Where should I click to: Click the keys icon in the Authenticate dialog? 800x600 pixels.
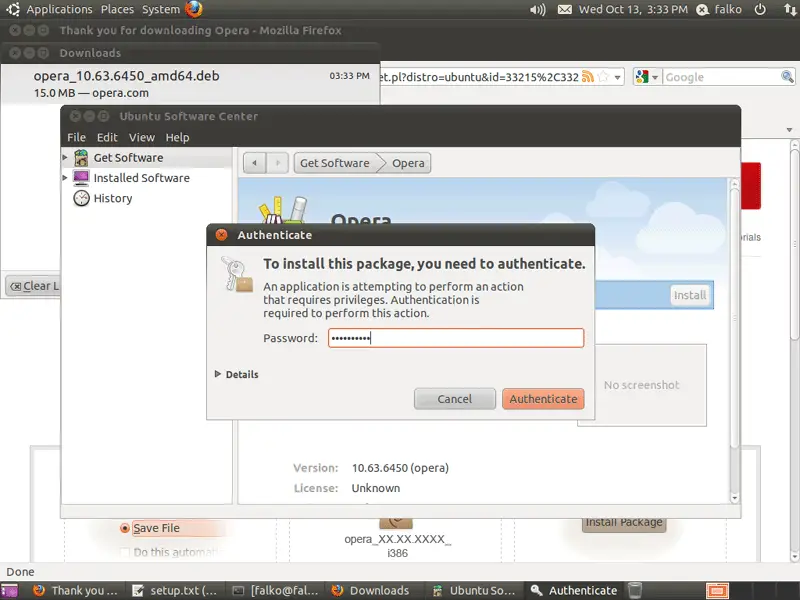click(237, 274)
